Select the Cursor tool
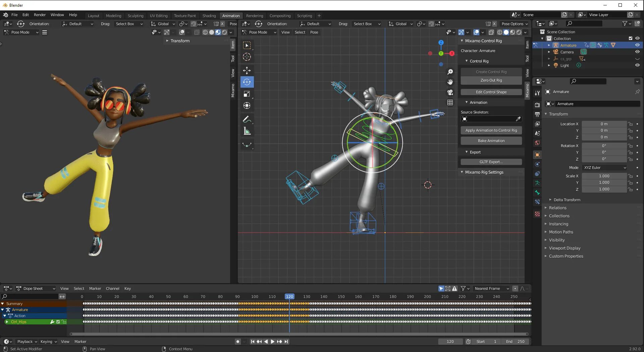The width and height of the screenshot is (644, 352). 247,57
